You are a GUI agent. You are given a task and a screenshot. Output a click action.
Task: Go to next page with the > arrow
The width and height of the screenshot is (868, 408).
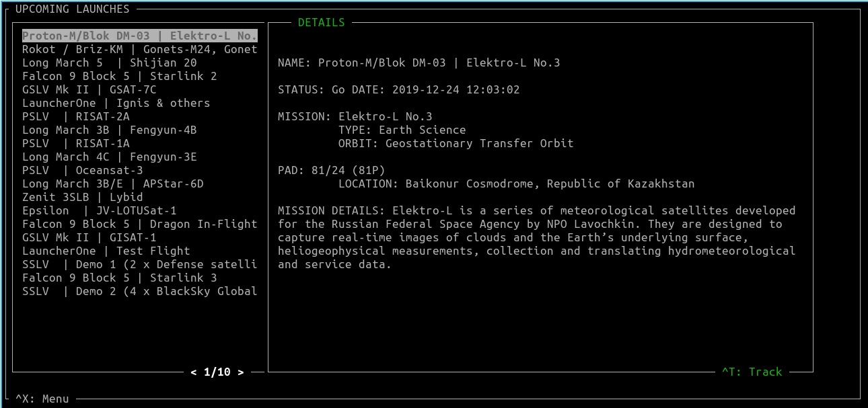point(241,372)
